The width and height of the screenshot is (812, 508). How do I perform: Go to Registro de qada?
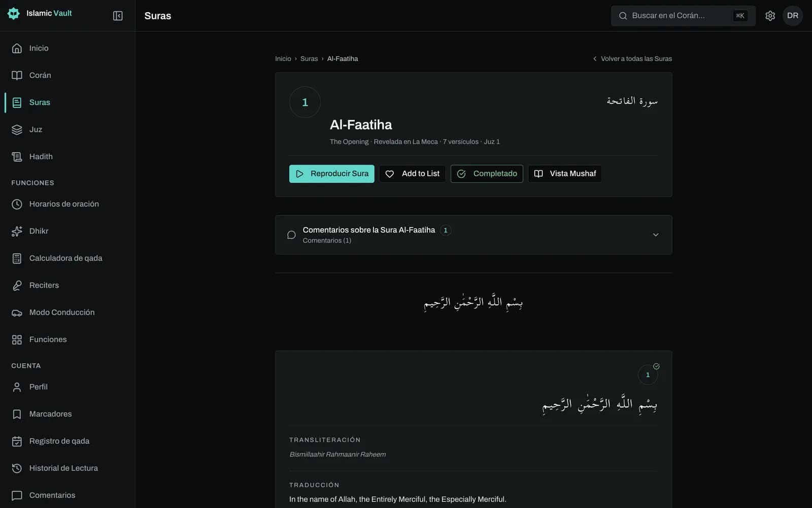(67, 441)
